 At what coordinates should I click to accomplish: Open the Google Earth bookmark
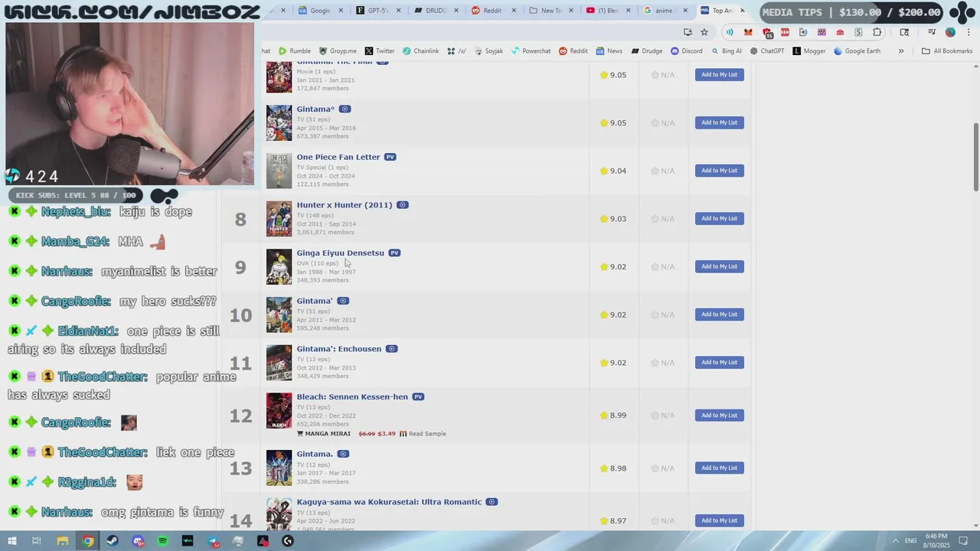857,51
